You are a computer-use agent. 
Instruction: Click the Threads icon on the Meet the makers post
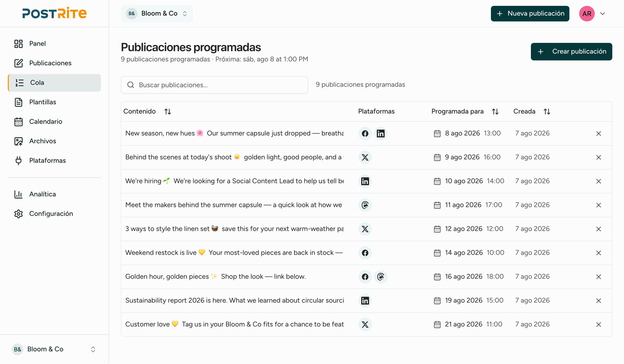point(365,205)
